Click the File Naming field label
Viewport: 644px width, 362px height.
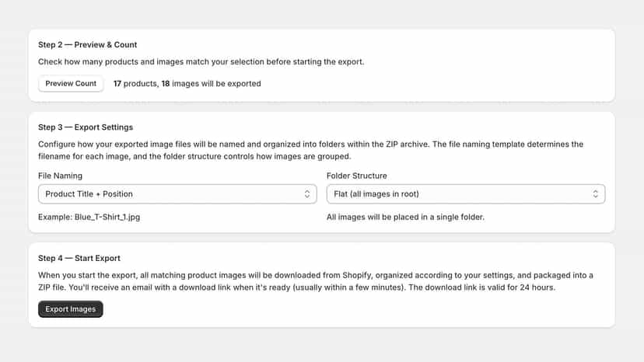[60, 176]
